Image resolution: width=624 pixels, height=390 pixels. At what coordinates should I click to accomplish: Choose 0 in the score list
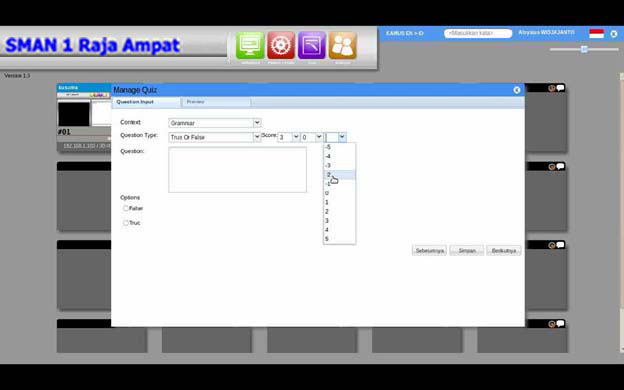339,193
